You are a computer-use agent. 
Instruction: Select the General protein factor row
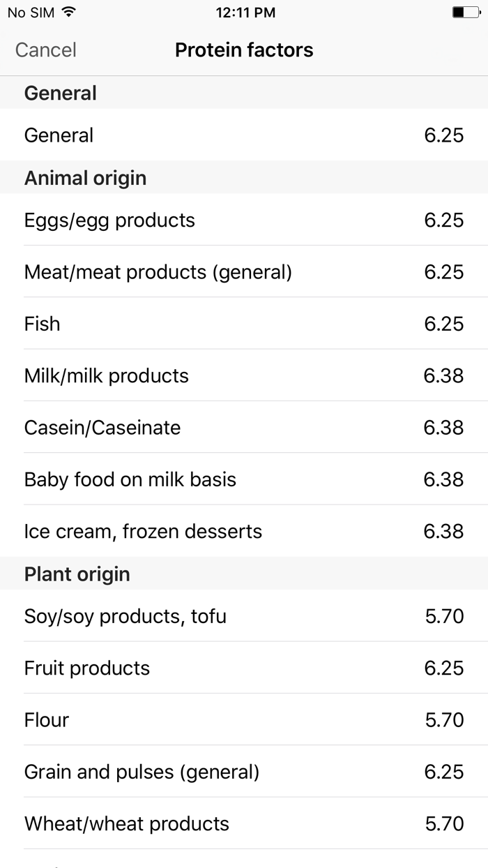click(244, 135)
